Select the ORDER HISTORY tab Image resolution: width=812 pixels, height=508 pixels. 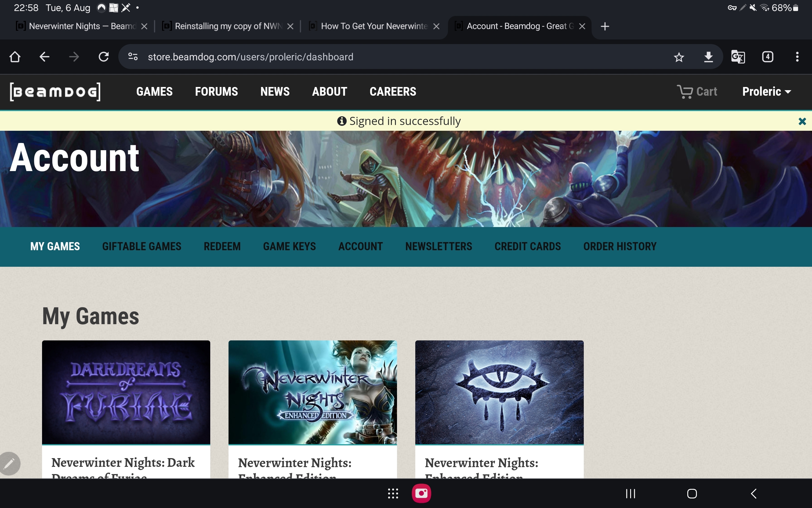tap(620, 246)
